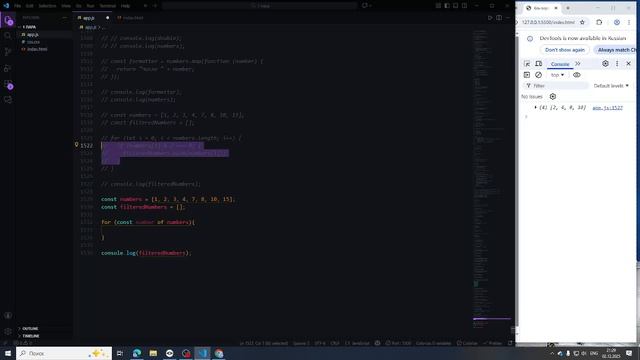Click the lightbulb on line 1522
The width and height of the screenshot is (640, 360).
coord(76,144)
